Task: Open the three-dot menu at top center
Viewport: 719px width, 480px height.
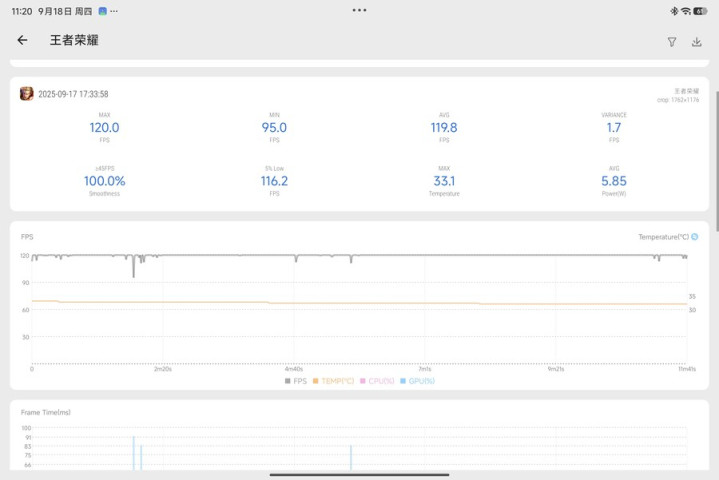Action: pyautogui.click(x=359, y=10)
